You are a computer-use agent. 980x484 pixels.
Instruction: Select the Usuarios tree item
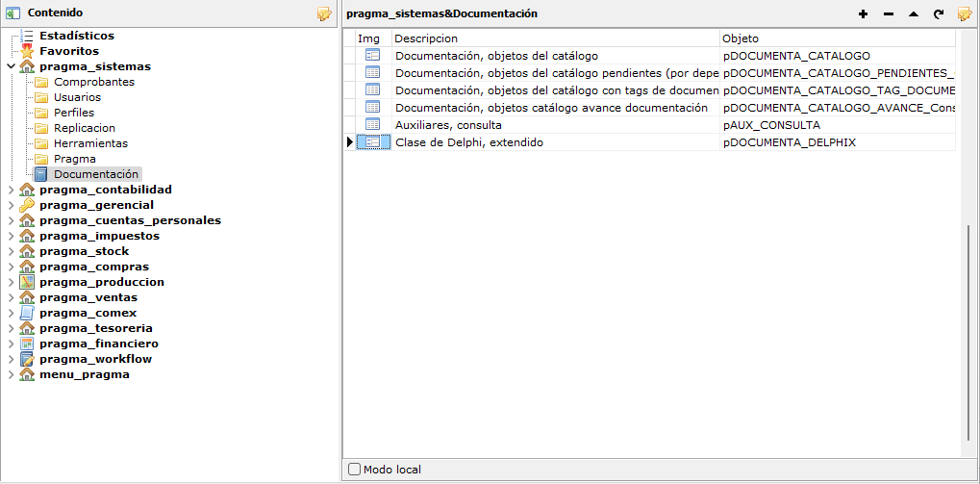[x=78, y=97]
